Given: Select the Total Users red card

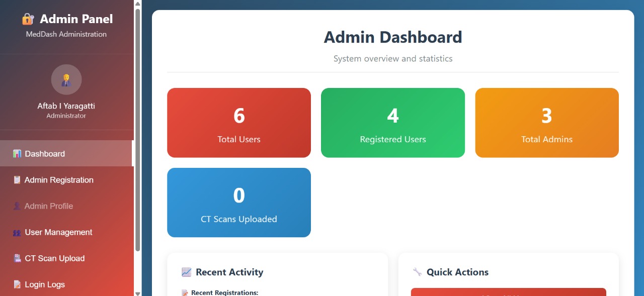Looking at the screenshot, I should point(239,123).
